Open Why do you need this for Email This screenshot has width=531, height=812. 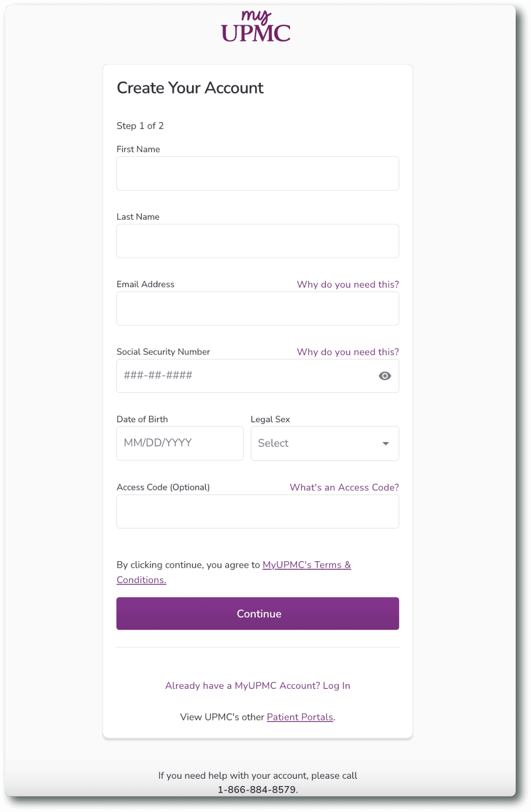[x=348, y=284]
